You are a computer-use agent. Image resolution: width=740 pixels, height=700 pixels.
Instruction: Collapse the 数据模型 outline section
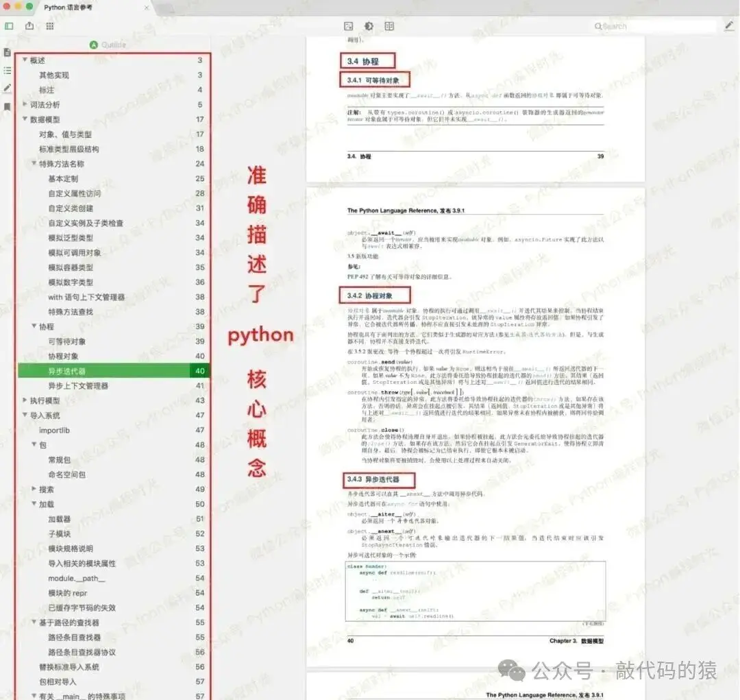click(25, 119)
